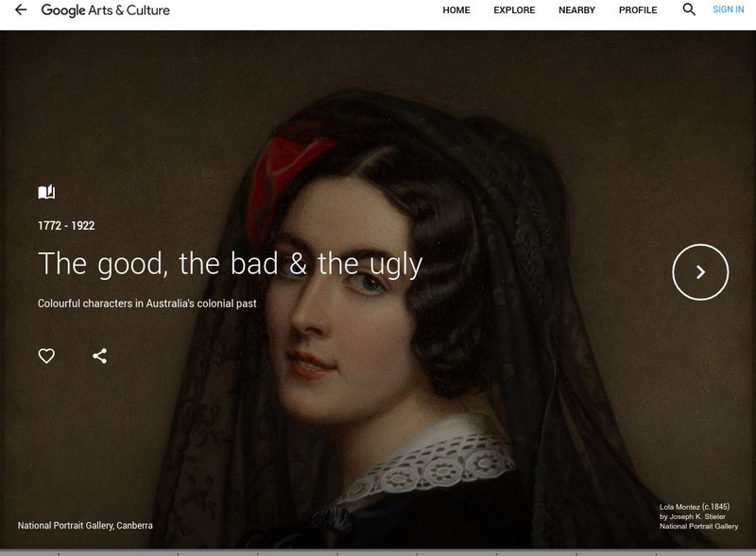Click the 1772 - 1922 date range
The width and height of the screenshot is (756, 556).
click(66, 226)
